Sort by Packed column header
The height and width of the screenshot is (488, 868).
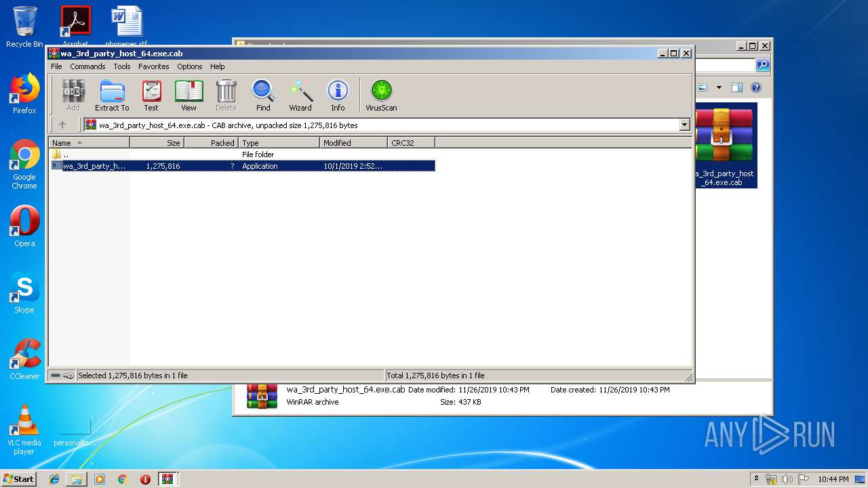(211, 142)
